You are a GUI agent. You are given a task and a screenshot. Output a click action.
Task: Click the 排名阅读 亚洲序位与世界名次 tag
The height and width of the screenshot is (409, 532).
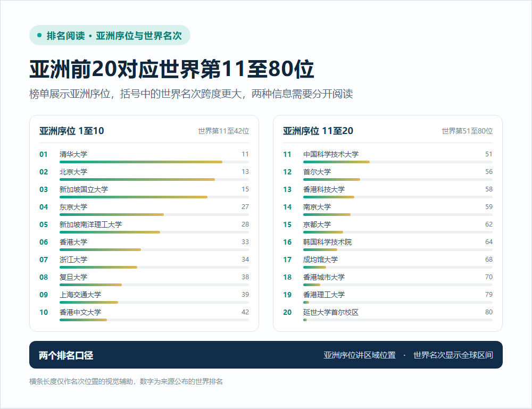pos(110,35)
